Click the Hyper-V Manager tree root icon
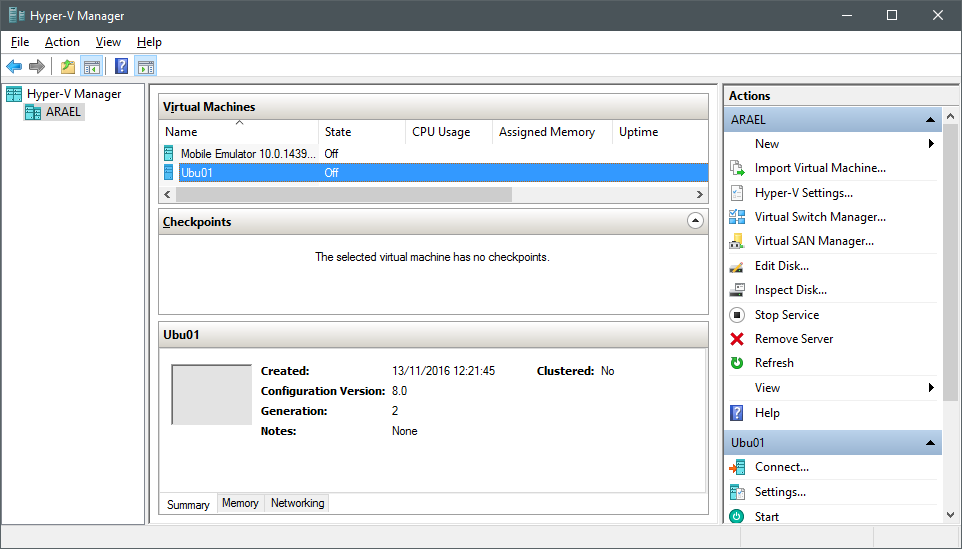Screen dimensions: 962x549 pos(13,94)
